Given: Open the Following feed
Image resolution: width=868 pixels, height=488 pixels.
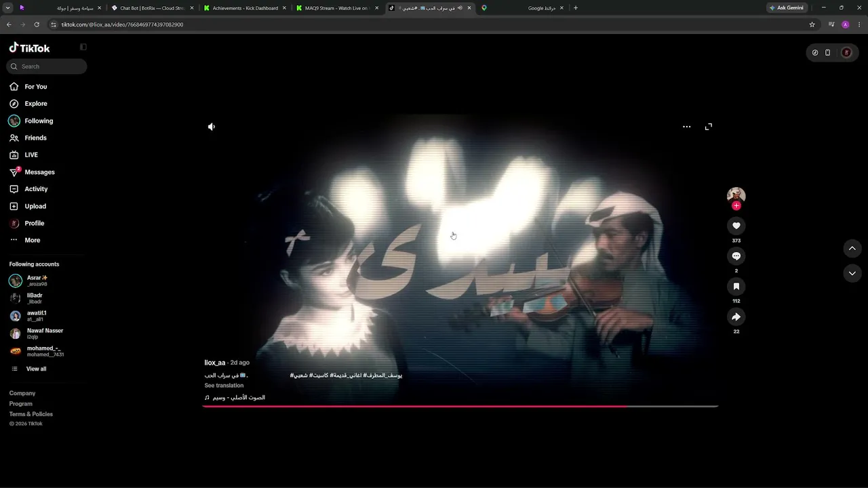Looking at the screenshot, I should pyautogui.click(x=31, y=121).
